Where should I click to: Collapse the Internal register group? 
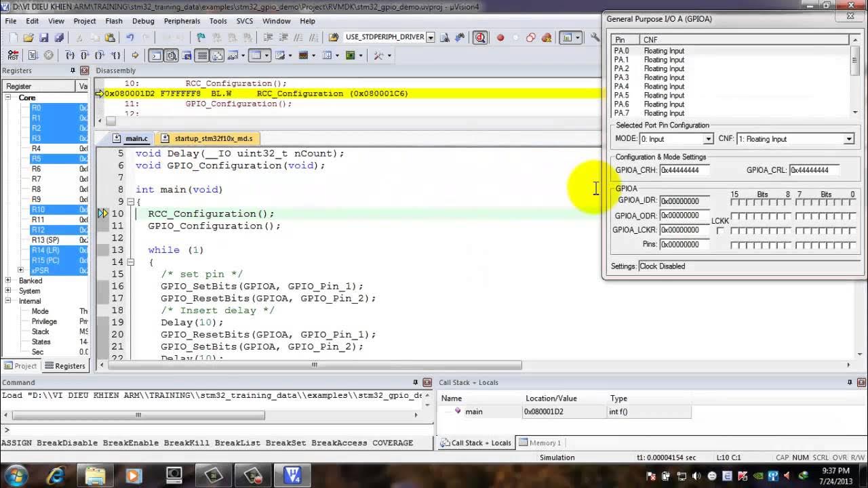tap(9, 301)
